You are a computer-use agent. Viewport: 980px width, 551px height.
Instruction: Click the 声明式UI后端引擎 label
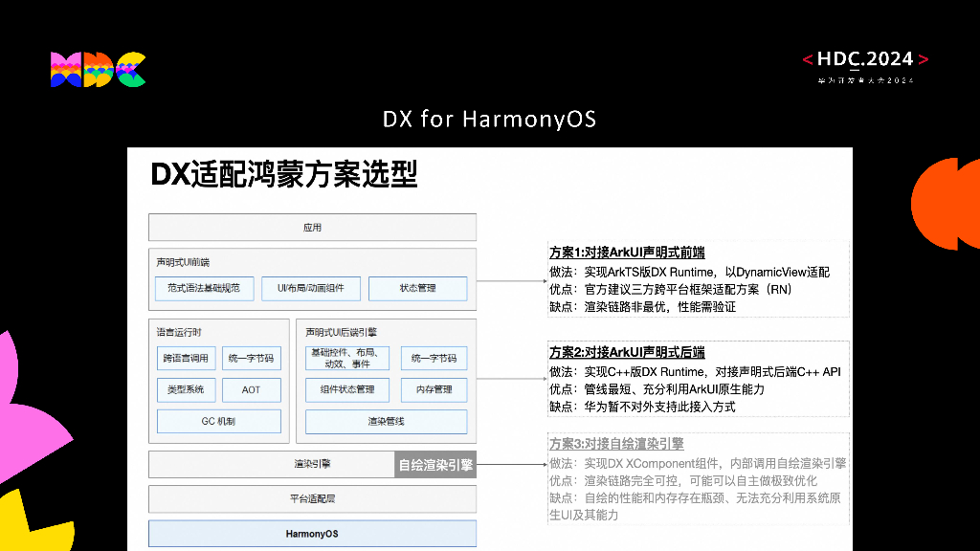tap(342, 332)
